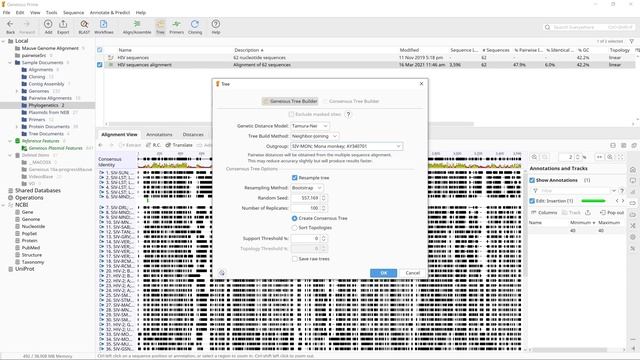The width and height of the screenshot is (640, 360).
Task: Toggle checkbox for HIV sequences alignment row
Action: (100, 64)
